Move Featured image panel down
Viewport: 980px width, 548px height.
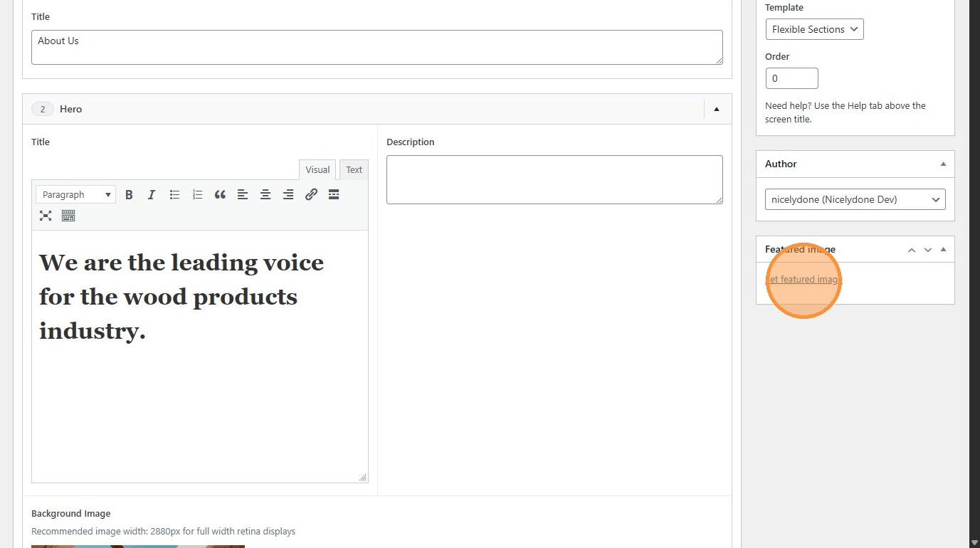coord(927,250)
